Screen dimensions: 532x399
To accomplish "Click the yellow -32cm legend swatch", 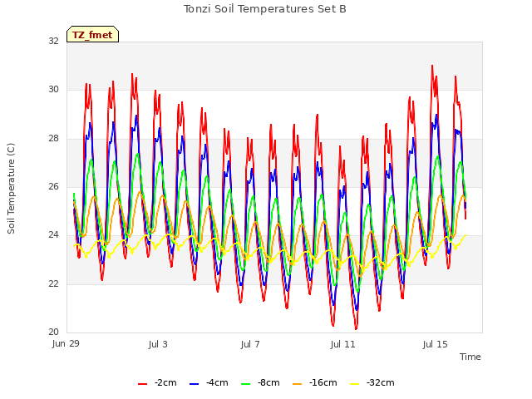I will coord(355,384).
